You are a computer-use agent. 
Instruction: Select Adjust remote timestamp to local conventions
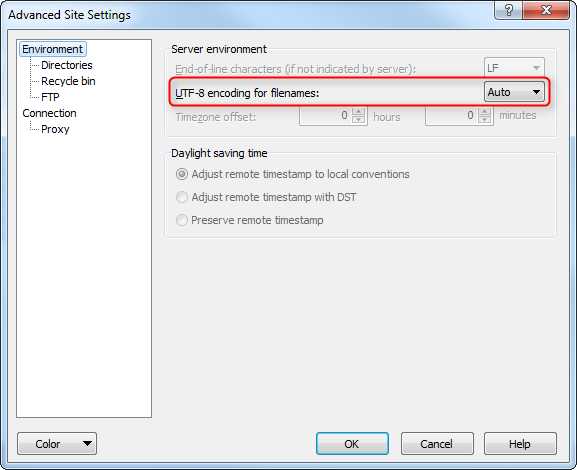pos(182,174)
